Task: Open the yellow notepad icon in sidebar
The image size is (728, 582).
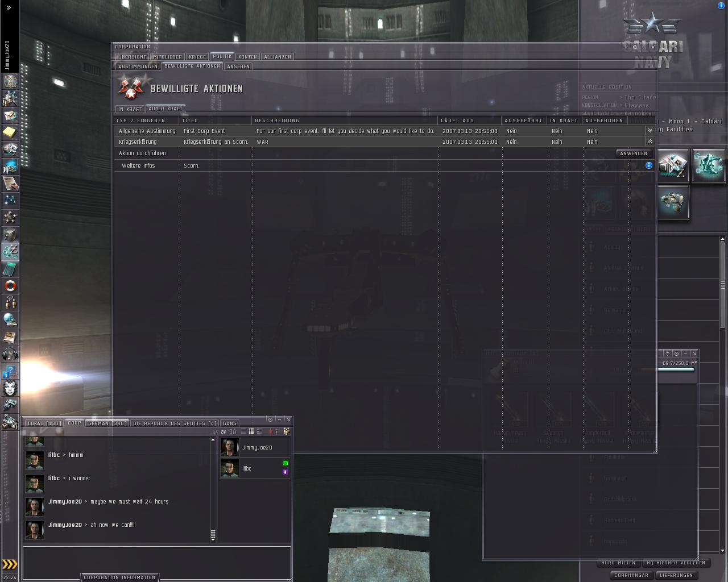Action: (x=10, y=132)
